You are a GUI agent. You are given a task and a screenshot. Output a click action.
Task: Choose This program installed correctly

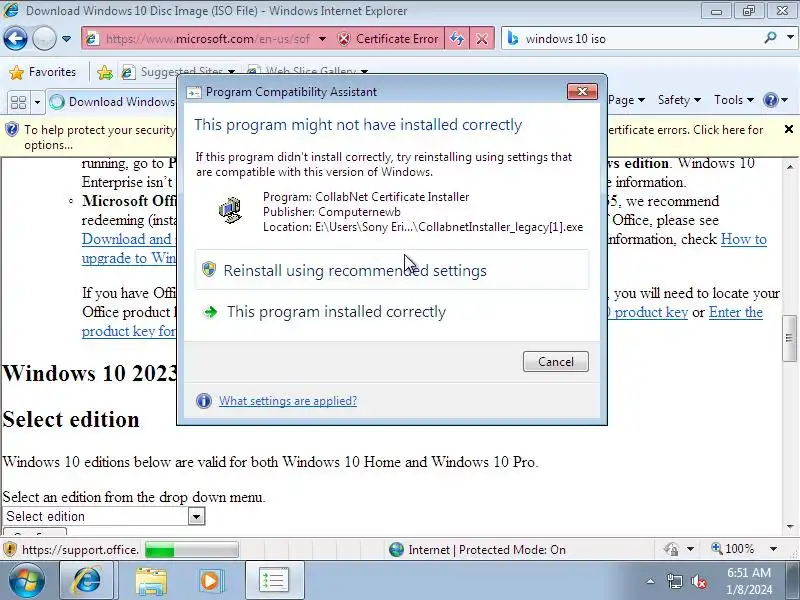coord(392,312)
